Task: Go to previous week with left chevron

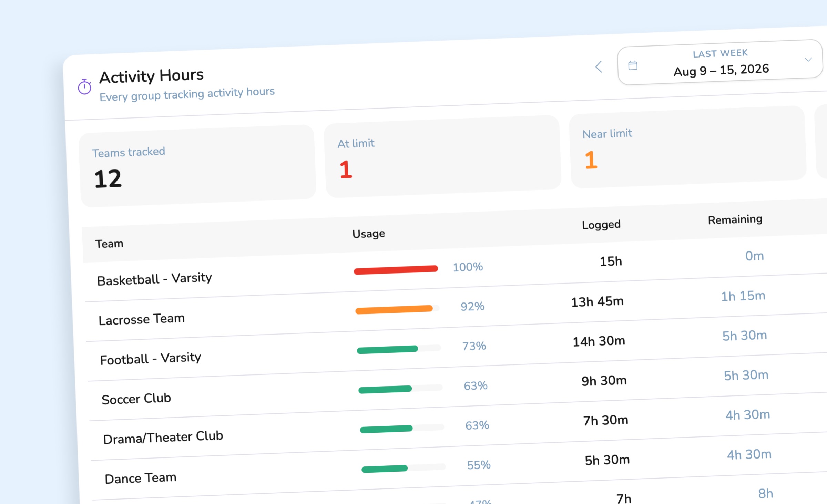Action: [x=599, y=67]
